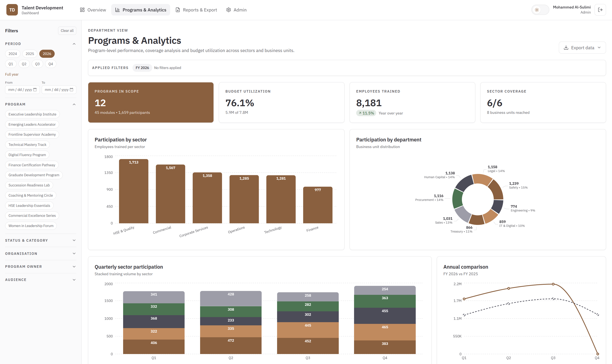Screen dimensions: 612x364
Task: Click the Safety donut chart segment
Action: (x=496, y=190)
